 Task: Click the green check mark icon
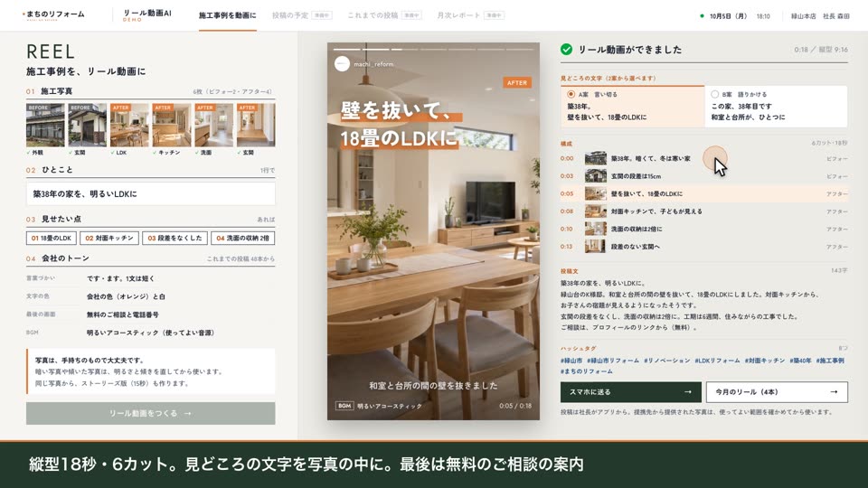(x=566, y=49)
